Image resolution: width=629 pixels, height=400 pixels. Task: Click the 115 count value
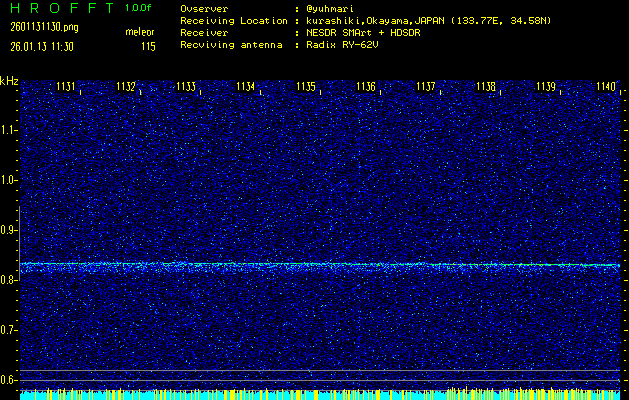coord(148,46)
